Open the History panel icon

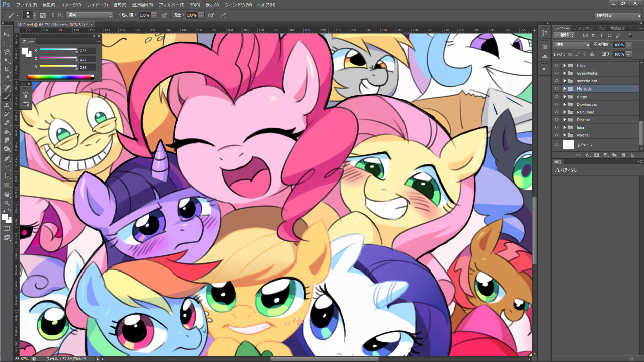point(544,33)
